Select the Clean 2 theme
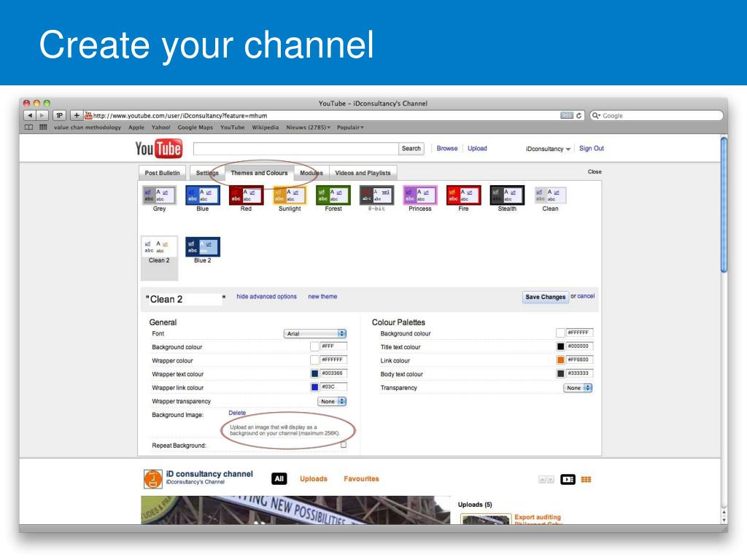Viewport: 747px width, 560px height. click(159, 247)
